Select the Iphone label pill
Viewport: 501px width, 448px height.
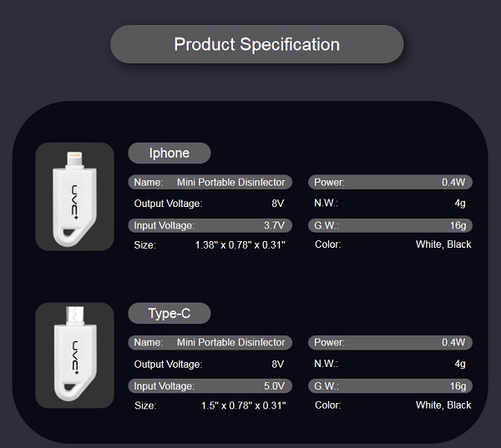[x=170, y=153]
